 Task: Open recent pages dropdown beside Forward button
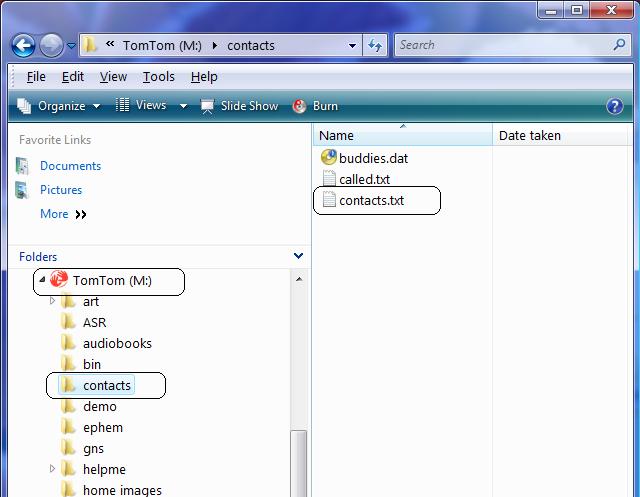[x=71, y=46]
